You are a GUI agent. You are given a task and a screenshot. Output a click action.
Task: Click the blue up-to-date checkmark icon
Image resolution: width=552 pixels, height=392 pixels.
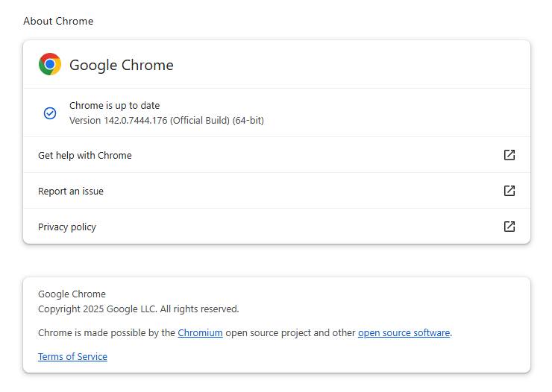click(50, 113)
